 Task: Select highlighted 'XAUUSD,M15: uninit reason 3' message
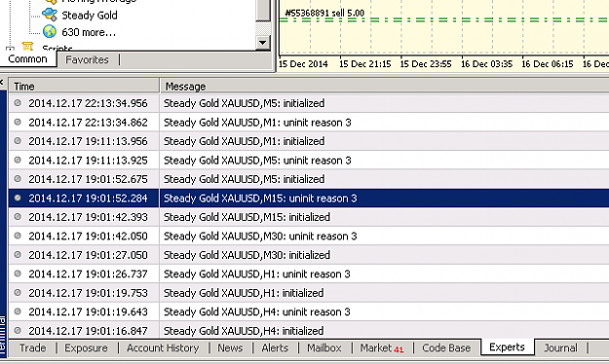click(260, 199)
